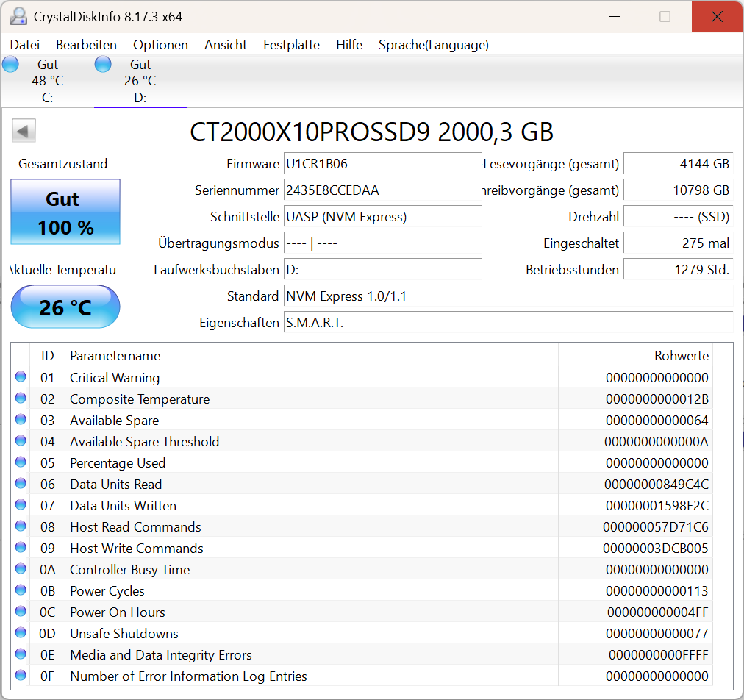Click the Gut 100 % health status button
744x700 pixels.
tap(65, 213)
